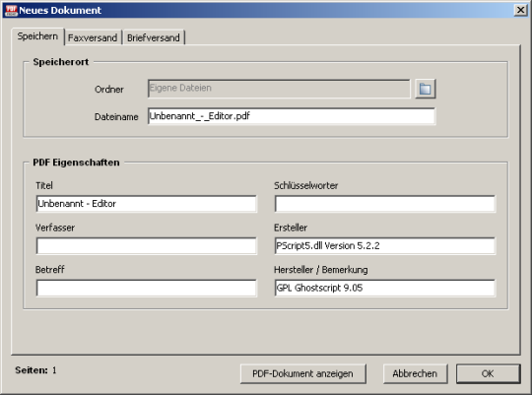Cancel with the Abbrechen button

415,373
